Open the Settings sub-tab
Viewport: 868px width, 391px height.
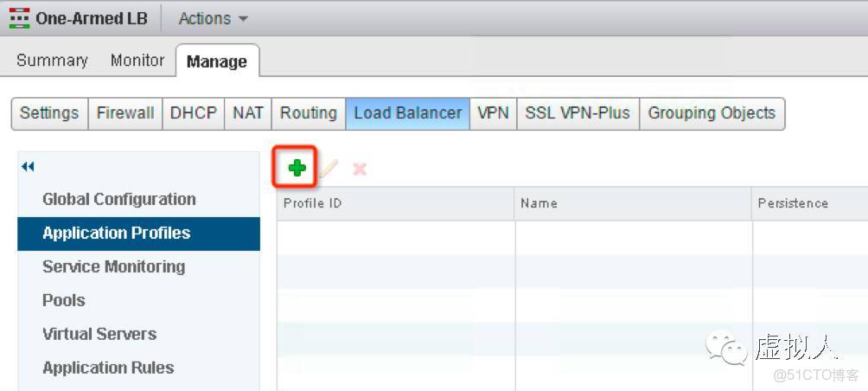point(49,113)
